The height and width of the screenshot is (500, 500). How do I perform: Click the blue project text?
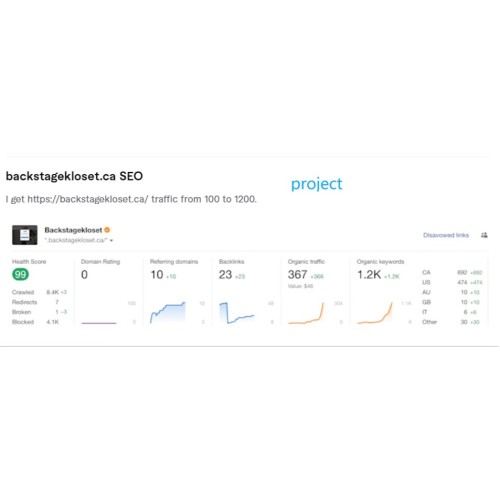(316, 184)
